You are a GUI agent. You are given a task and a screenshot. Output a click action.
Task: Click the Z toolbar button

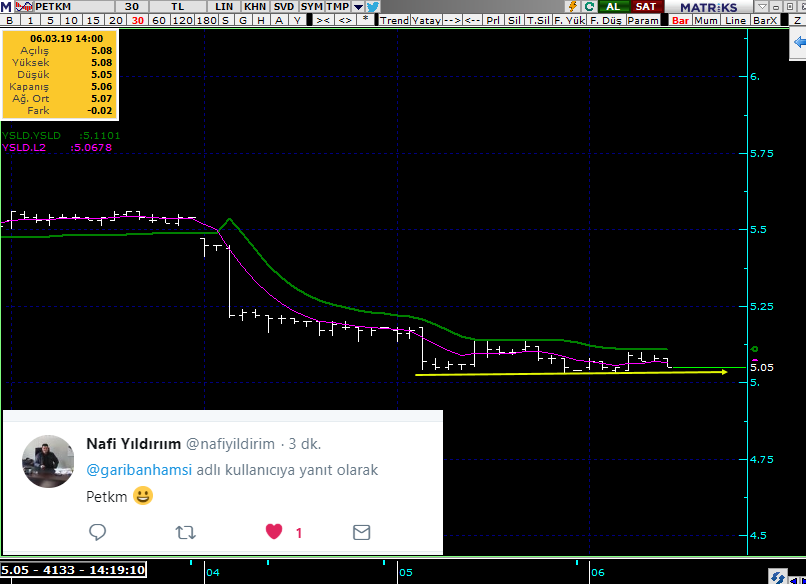[797, 21]
